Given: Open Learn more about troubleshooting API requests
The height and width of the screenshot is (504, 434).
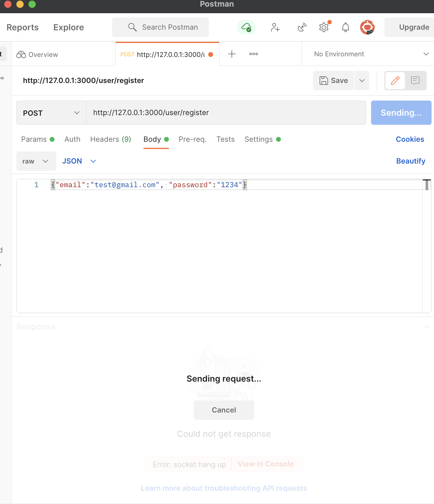Looking at the screenshot, I should click(x=224, y=488).
